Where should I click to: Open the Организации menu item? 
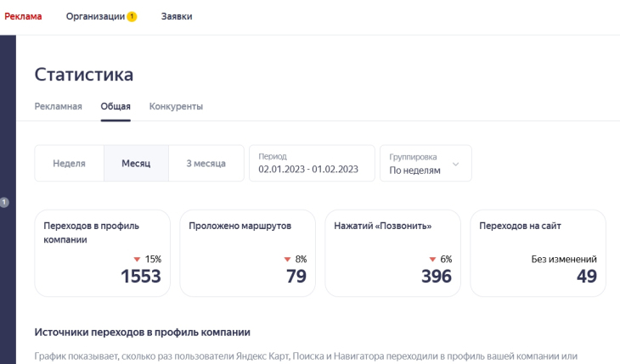pyautogui.click(x=95, y=16)
